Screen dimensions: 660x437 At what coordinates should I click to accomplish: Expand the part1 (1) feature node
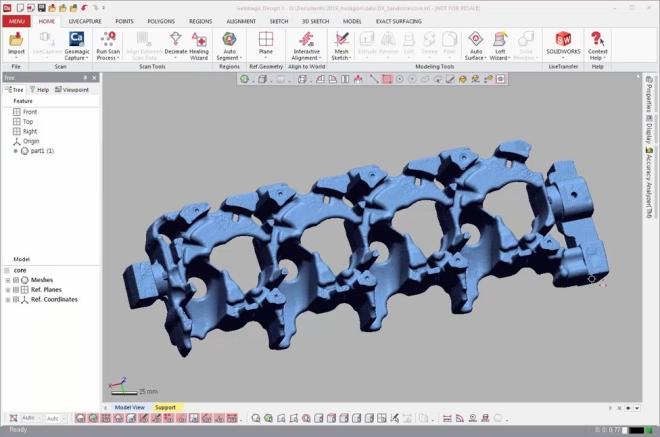pyautogui.click(x=15, y=151)
